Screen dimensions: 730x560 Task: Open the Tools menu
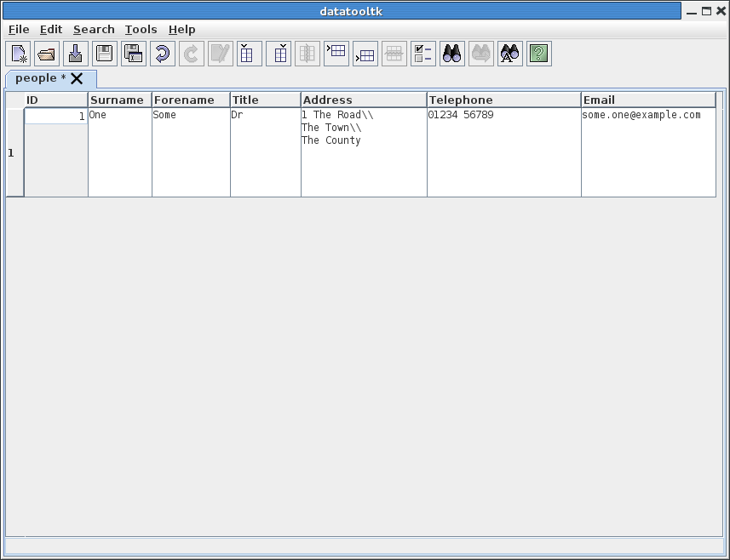pos(141,29)
